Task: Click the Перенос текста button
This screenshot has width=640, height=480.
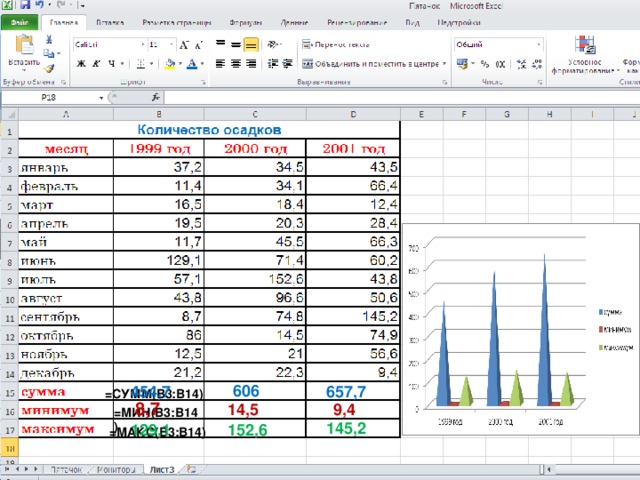Action: coord(336,44)
